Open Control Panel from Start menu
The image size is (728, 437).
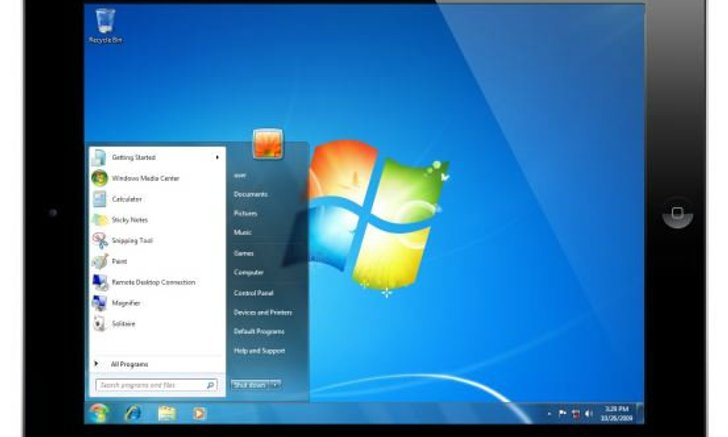(254, 293)
